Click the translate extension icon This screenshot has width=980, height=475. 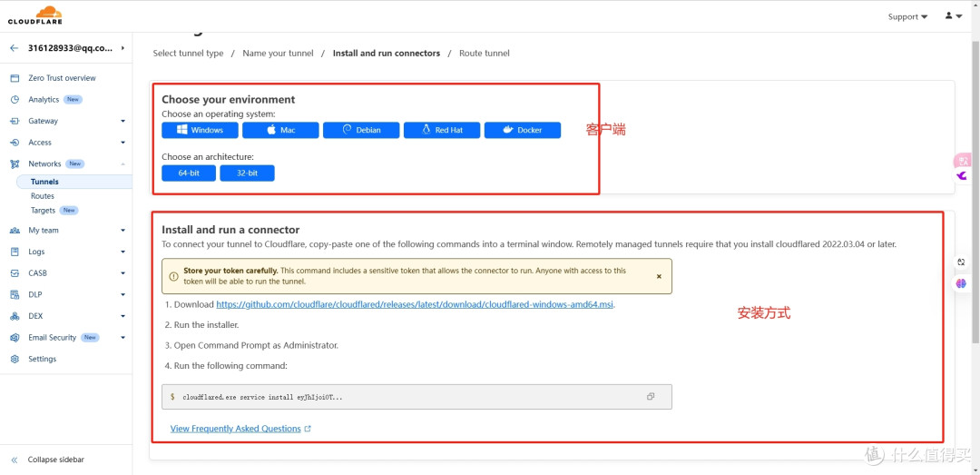[x=961, y=262]
